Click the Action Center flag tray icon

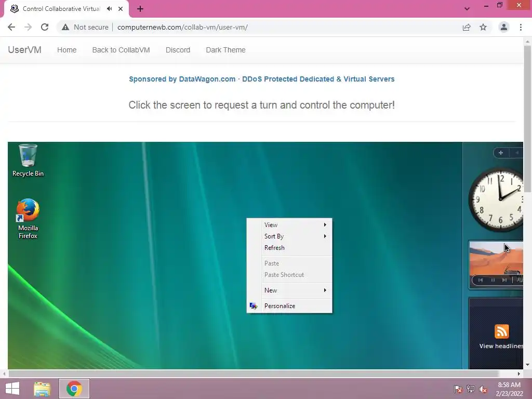pos(458,389)
